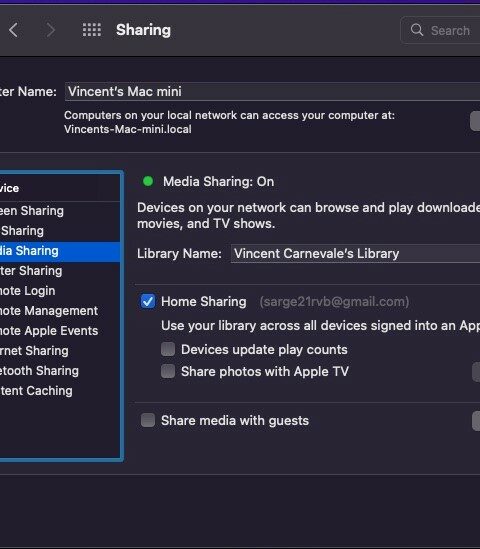
Task: Click the sarge21rvb@gmail.com account text
Action: point(334,301)
